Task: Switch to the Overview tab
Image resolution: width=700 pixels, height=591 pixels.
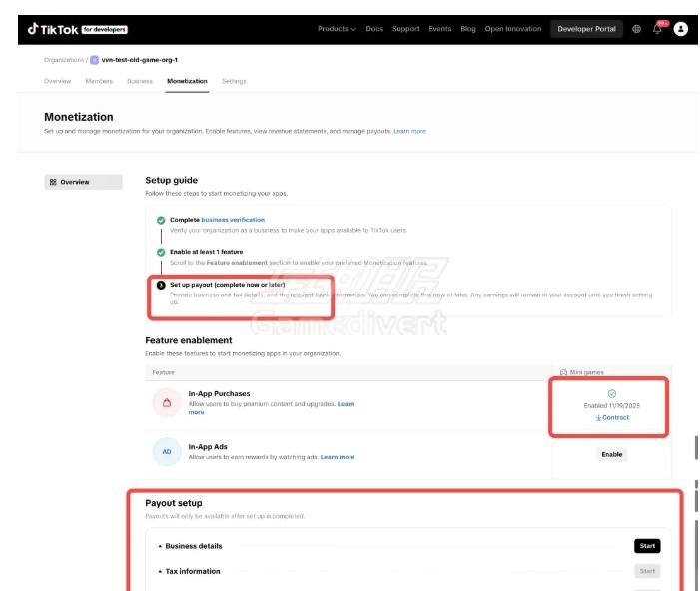Action: tap(57, 81)
